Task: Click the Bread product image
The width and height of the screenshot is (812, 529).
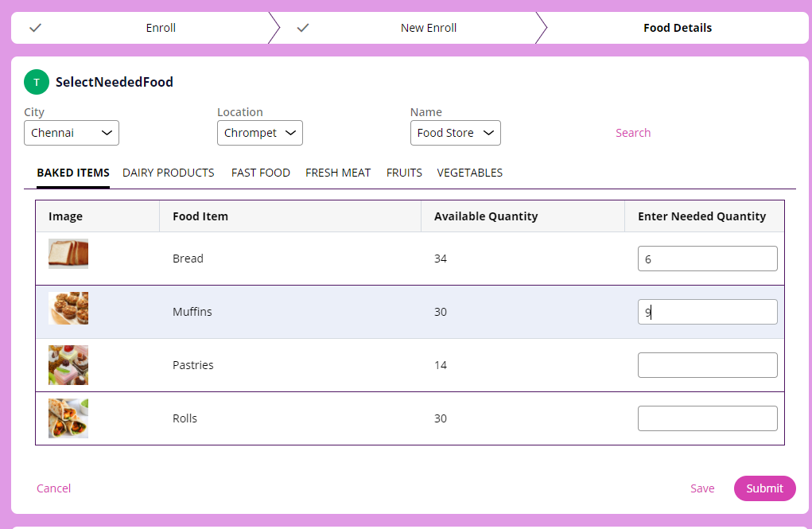Action: (x=68, y=254)
